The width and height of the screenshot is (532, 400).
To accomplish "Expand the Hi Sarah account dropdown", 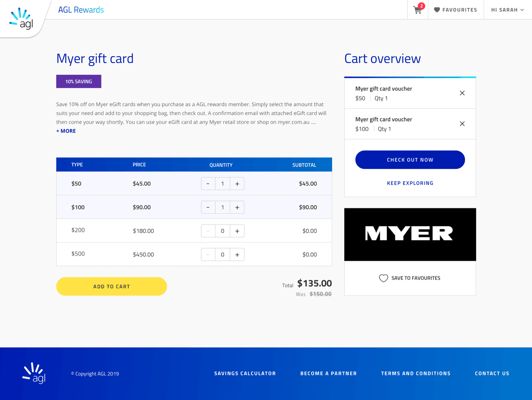I will pyautogui.click(x=507, y=10).
